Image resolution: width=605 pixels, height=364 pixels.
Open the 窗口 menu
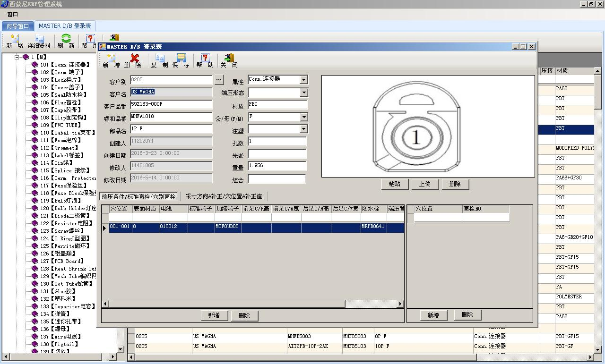[12, 15]
